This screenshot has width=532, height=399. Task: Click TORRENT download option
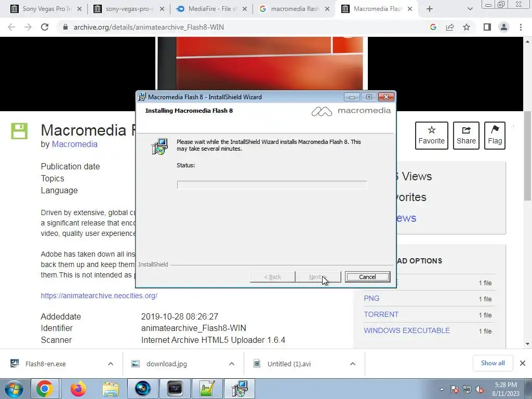(381, 314)
